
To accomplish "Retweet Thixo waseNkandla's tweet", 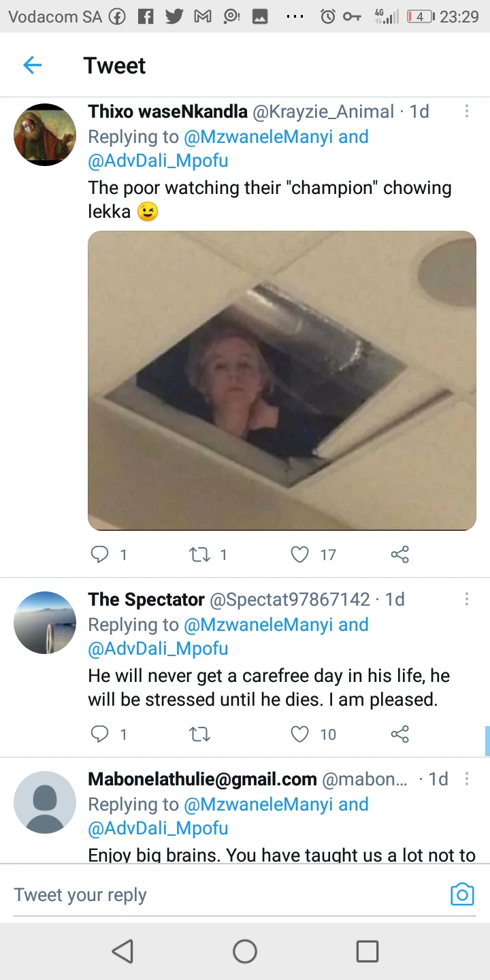I will (x=199, y=555).
